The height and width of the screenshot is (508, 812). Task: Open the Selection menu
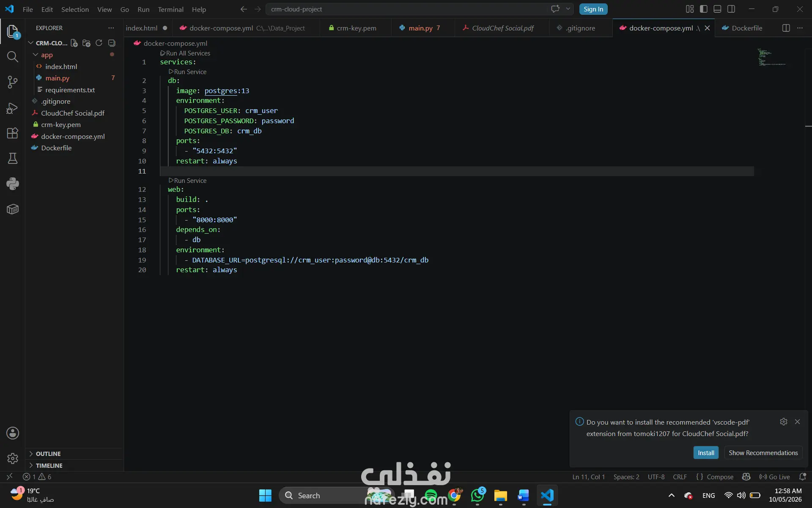75,9
